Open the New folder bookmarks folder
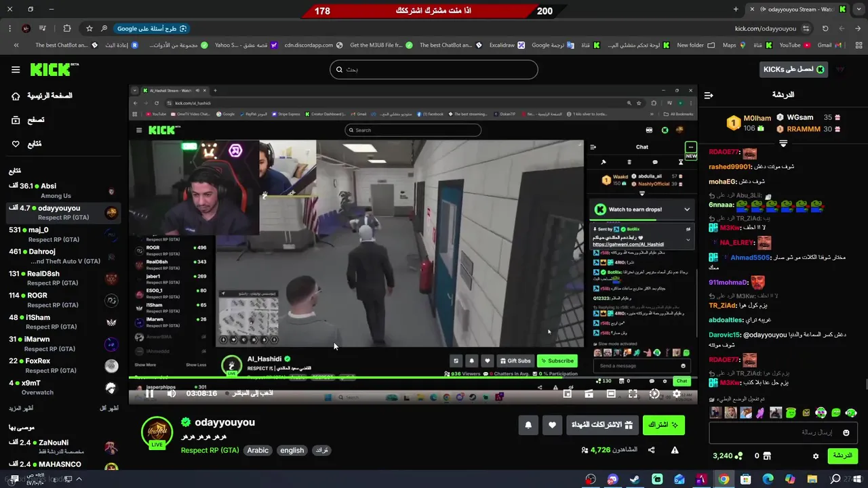868x488 pixels. pyautogui.click(x=696, y=45)
